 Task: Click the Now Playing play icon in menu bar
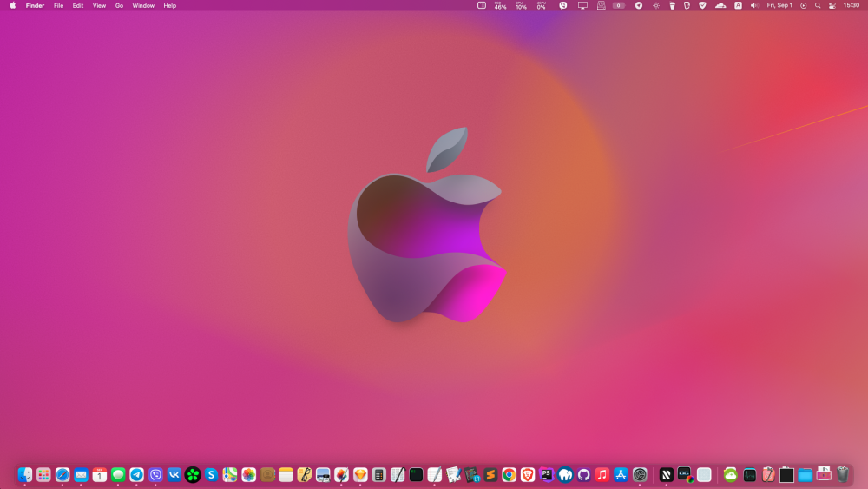coord(803,5)
